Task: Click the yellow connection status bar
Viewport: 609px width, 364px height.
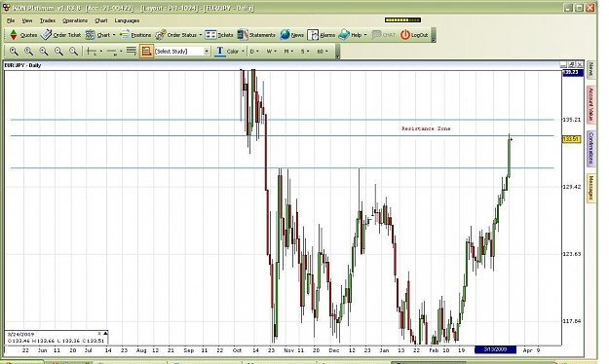Action: (x=402, y=19)
